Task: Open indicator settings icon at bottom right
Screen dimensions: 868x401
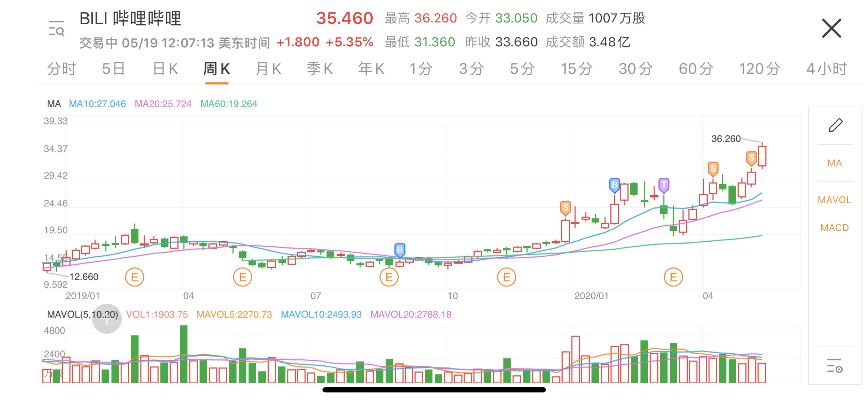Action: pyautogui.click(x=835, y=366)
